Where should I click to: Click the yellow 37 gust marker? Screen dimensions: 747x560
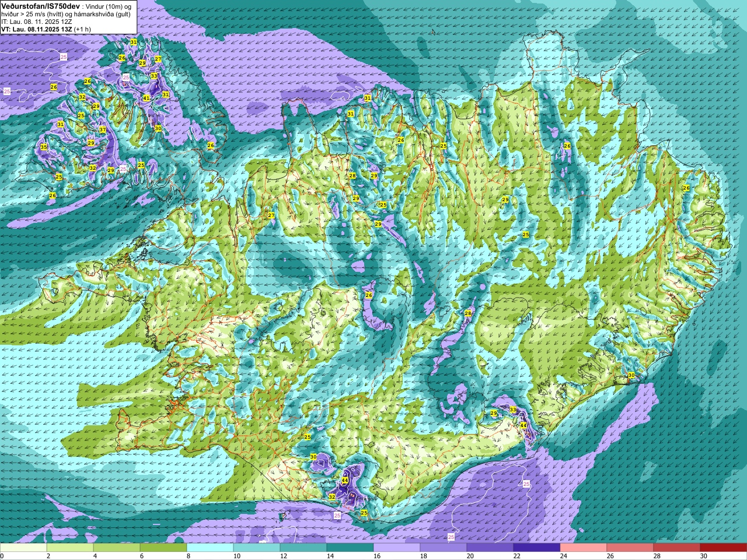pyautogui.click(x=103, y=129)
